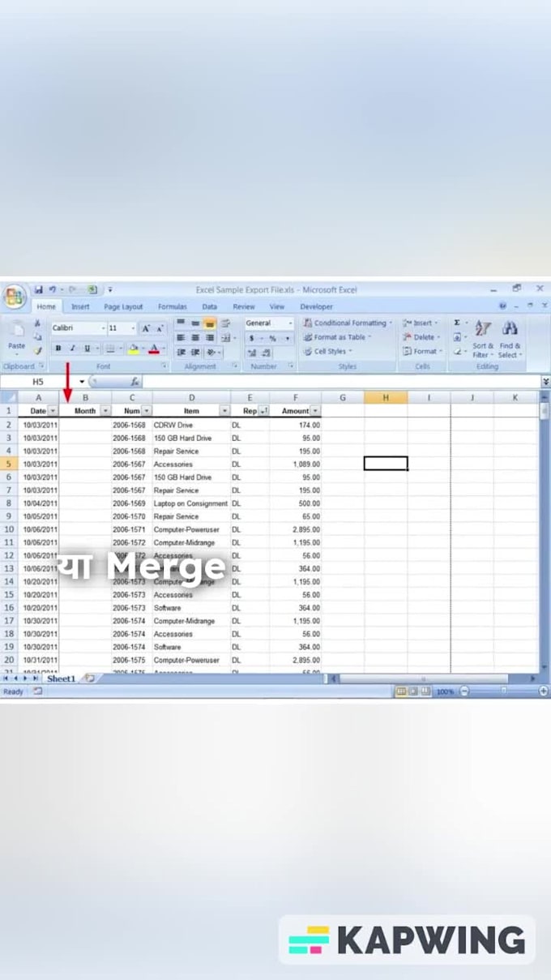The height and width of the screenshot is (980, 551).
Task: Switch to Page Break Preview in status bar
Action: [x=425, y=691]
